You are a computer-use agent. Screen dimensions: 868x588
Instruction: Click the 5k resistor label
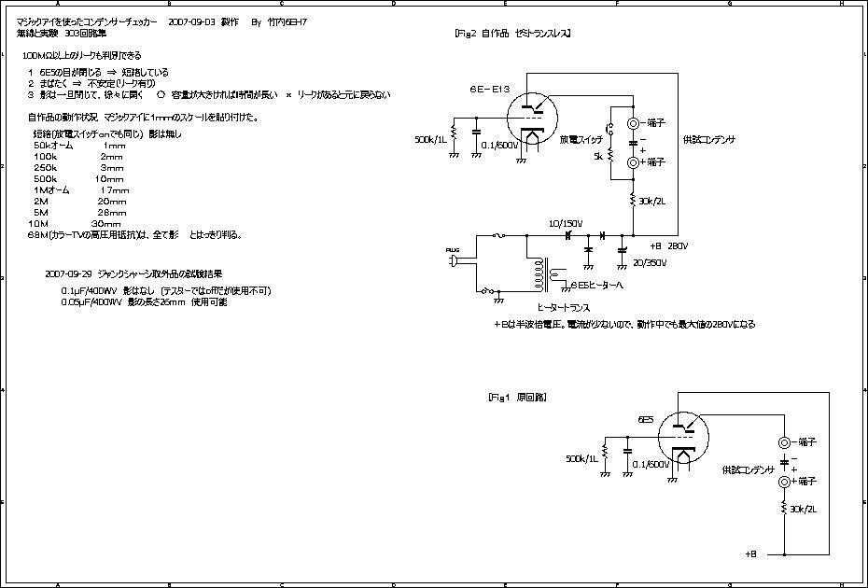point(598,157)
